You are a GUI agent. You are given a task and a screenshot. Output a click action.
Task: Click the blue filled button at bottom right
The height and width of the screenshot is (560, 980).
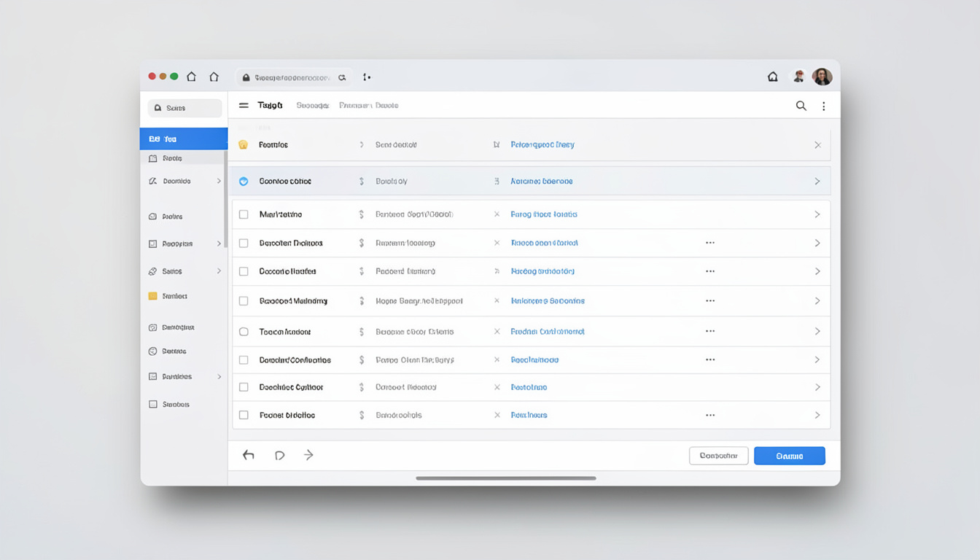pos(790,456)
